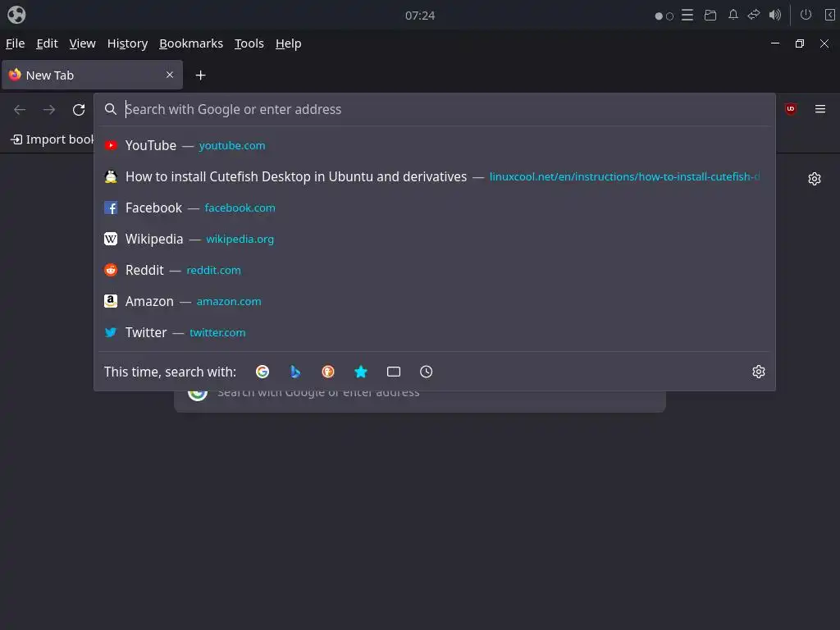Search this time with Bing icon

(295, 372)
